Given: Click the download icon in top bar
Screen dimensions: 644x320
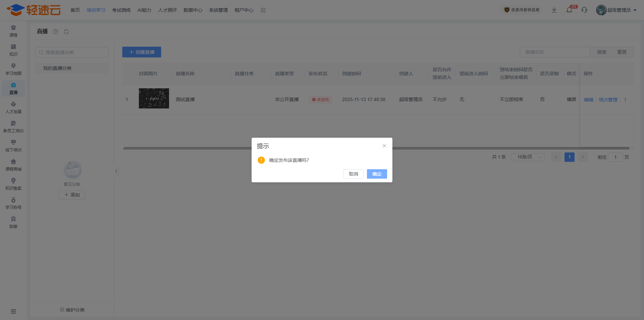Looking at the screenshot, I should (x=554, y=10).
